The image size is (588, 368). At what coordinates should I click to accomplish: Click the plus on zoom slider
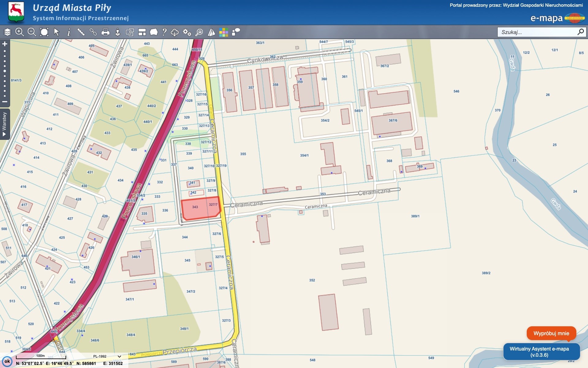(5, 44)
